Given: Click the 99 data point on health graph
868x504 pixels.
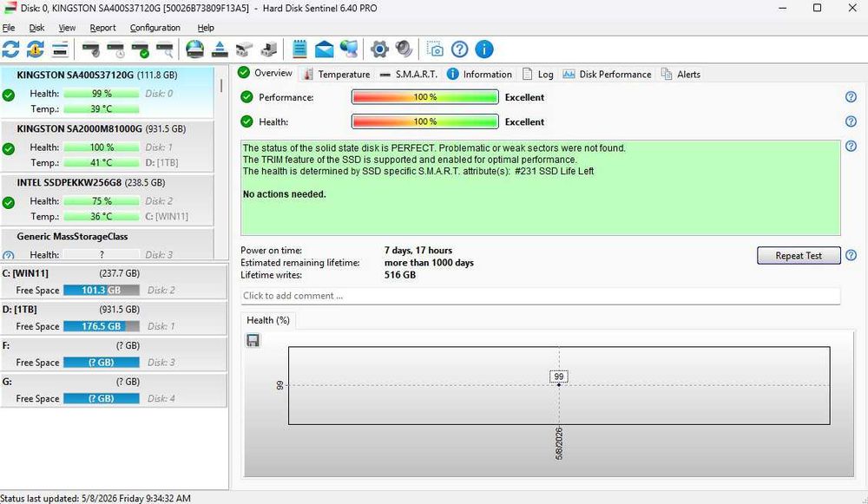Looking at the screenshot, I should coord(558,384).
